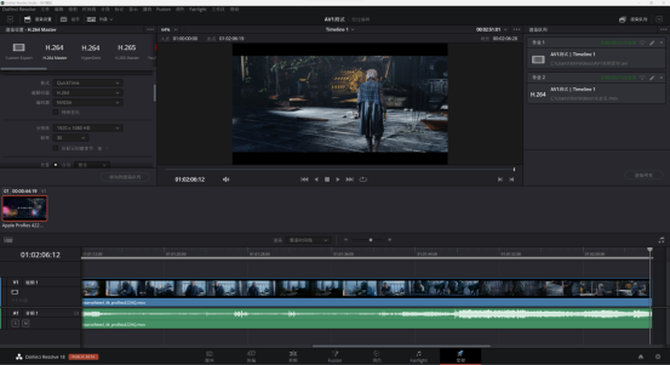Zoom in timeline with plus button
This screenshot has width=670, height=365.
tap(389, 240)
